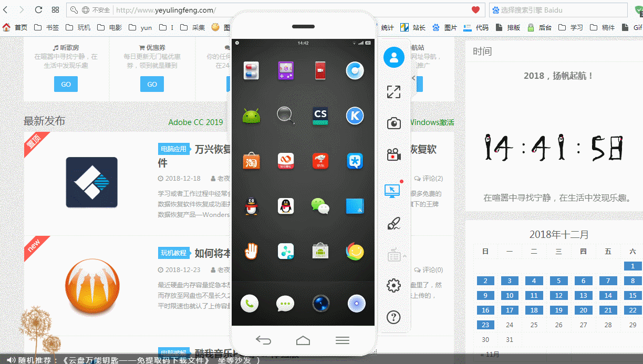This screenshot has width=643, height=364.
Task: Select the brush drawing tool in sidebar
Action: (x=393, y=224)
